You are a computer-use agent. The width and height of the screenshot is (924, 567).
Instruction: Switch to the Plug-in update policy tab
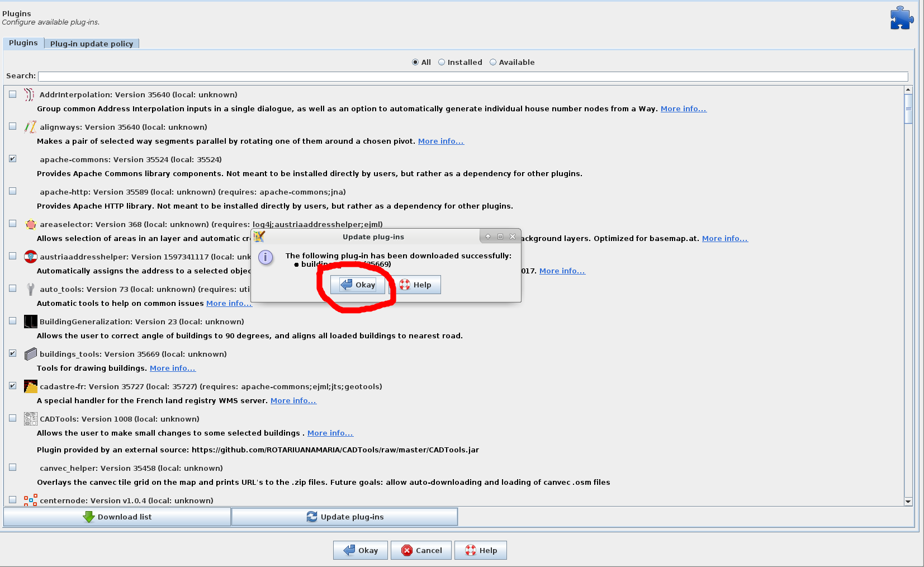pyautogui.click(x=92, y=44)
